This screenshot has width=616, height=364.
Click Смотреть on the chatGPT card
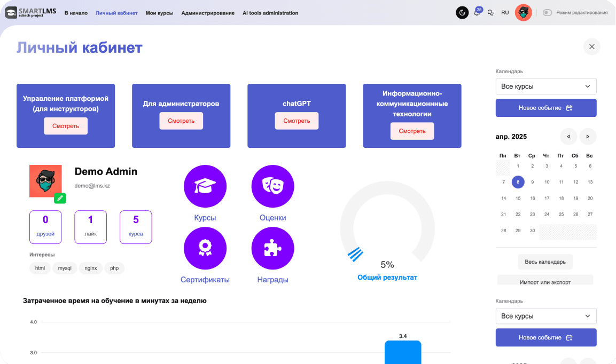click(x=297, y=121)
